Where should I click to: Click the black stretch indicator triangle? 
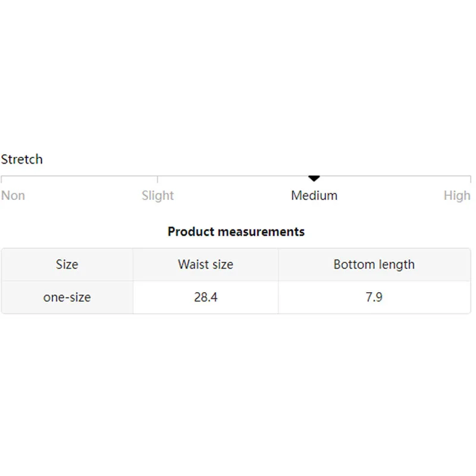pos(314,178)
